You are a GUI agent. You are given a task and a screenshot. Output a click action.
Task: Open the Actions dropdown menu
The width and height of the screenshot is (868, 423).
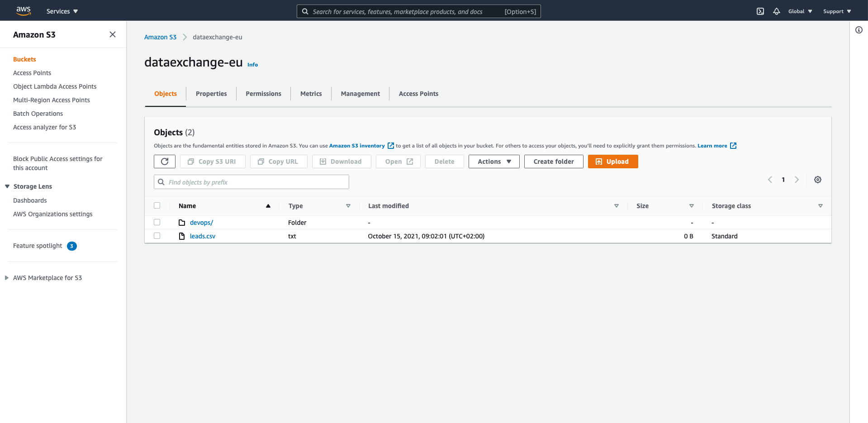coord(494,162)
